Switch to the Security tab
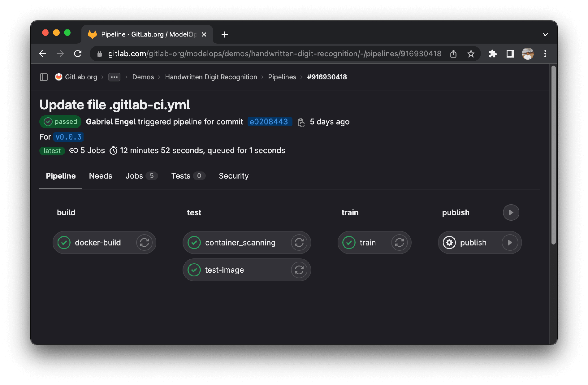 pyautogui.click(x=234, y=176)
